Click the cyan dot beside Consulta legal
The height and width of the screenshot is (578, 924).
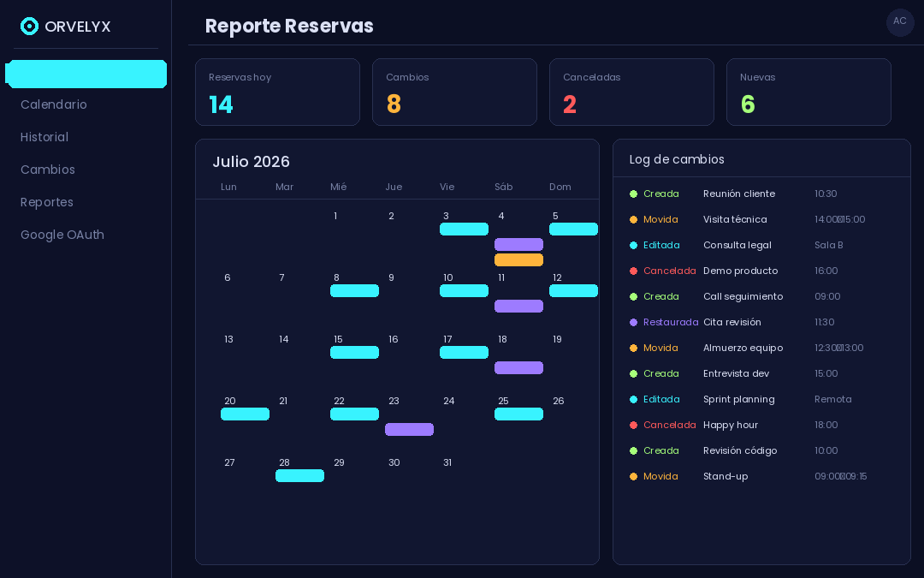pyautogui.click(x=633, y=245)
